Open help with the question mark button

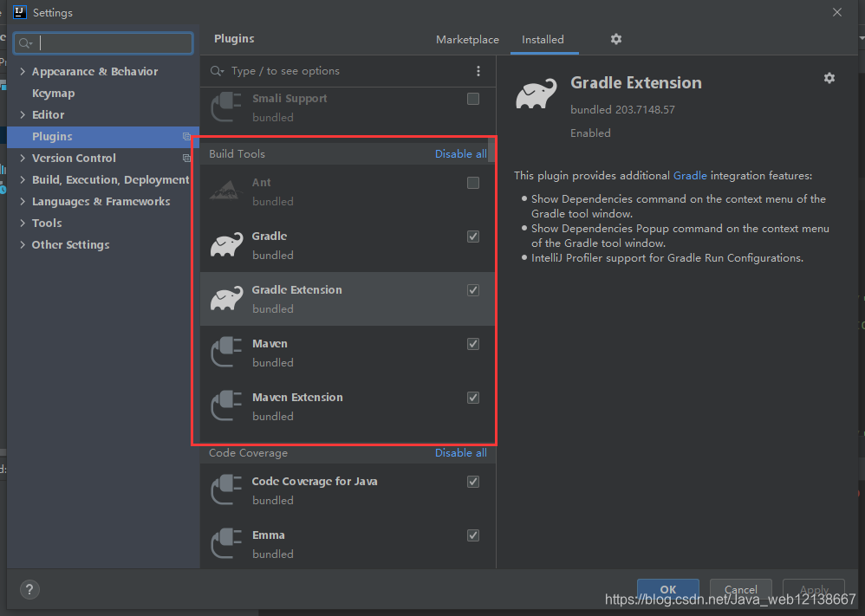29,589
